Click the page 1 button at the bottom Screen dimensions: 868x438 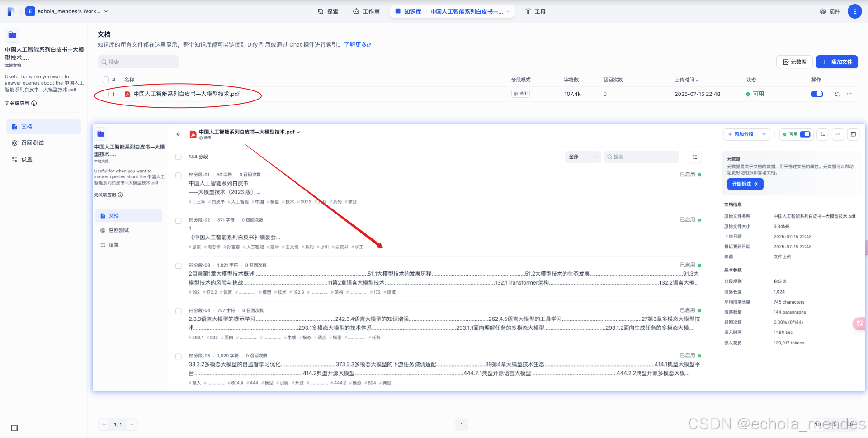462,424
